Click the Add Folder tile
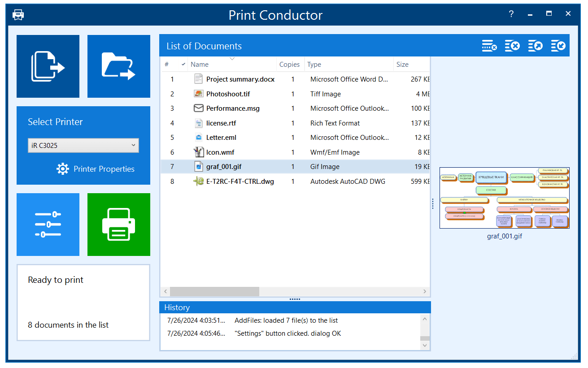The width and height of the screenshot is (588, 368). tap(119, 66)
